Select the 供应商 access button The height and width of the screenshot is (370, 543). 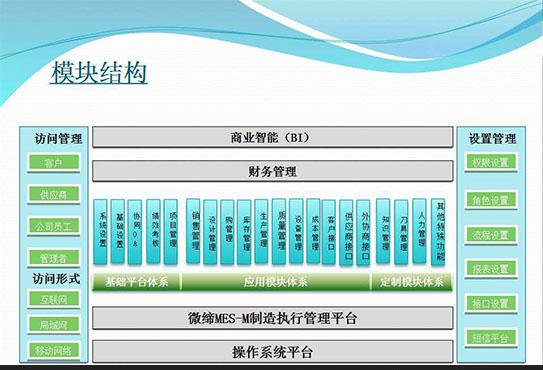54,194
